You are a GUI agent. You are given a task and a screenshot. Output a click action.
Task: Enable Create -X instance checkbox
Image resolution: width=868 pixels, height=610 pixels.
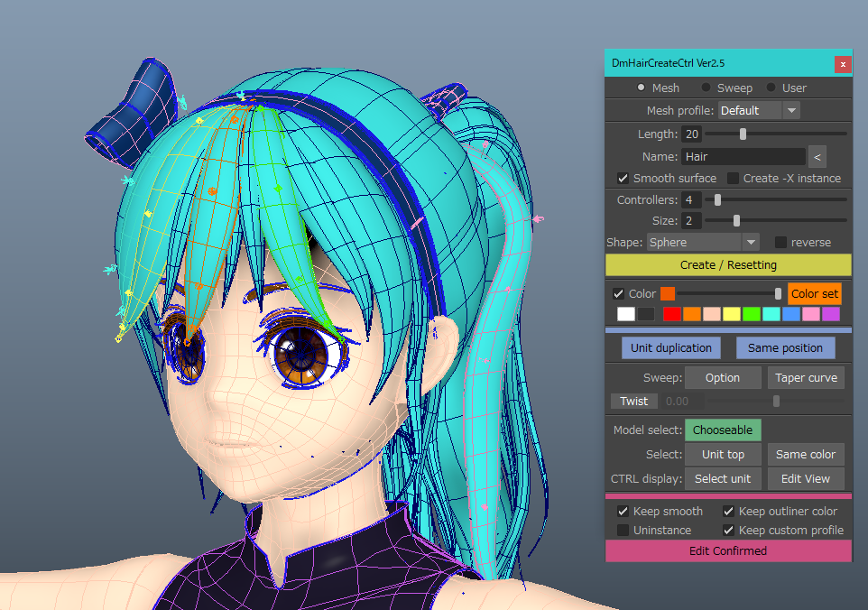click(x=733, y=179)
